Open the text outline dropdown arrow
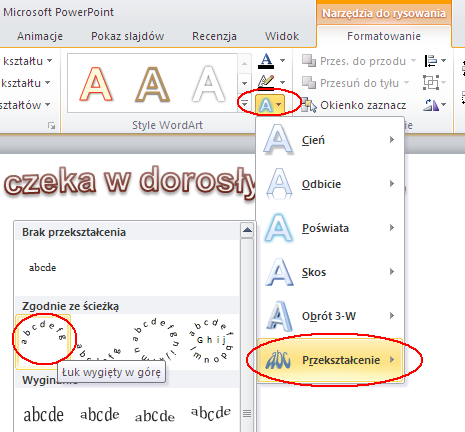465x432 pixels. [x=282, y=82]
